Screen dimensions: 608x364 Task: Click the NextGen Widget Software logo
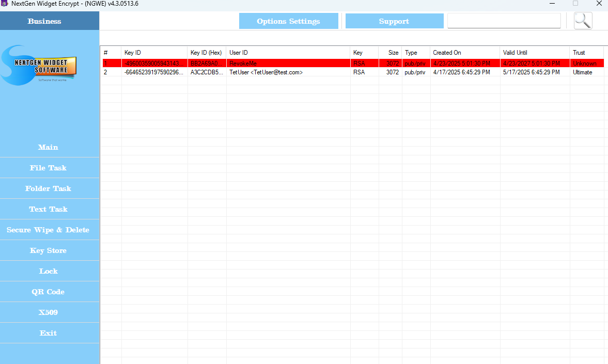click(x=39, y=65)
